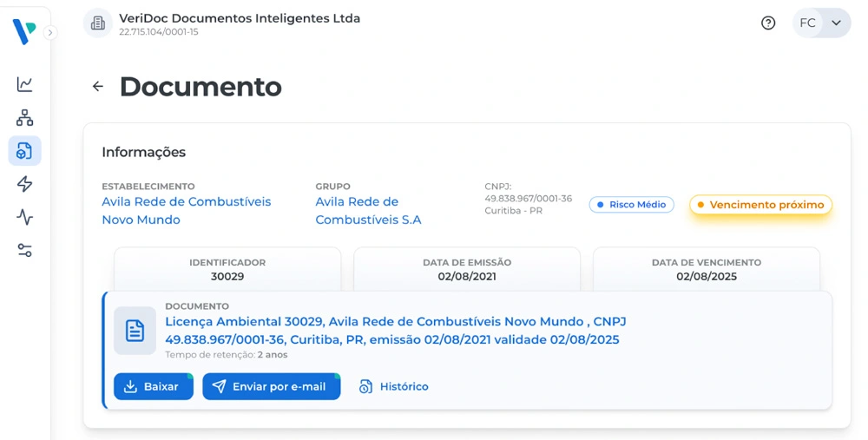Open the Histórico link
Screen dimensions: 868x440
pyautogui.click(x=394, y=386)
